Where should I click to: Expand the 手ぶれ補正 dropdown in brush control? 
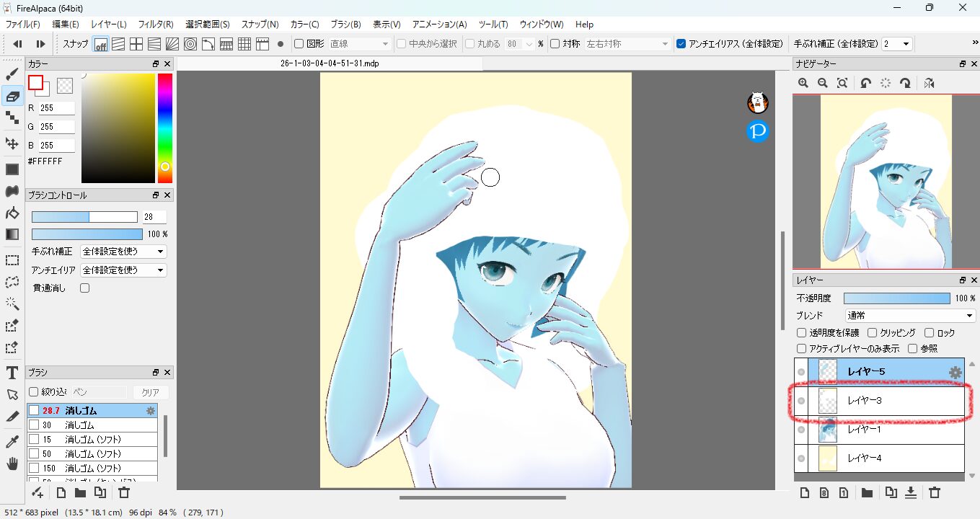123,252
